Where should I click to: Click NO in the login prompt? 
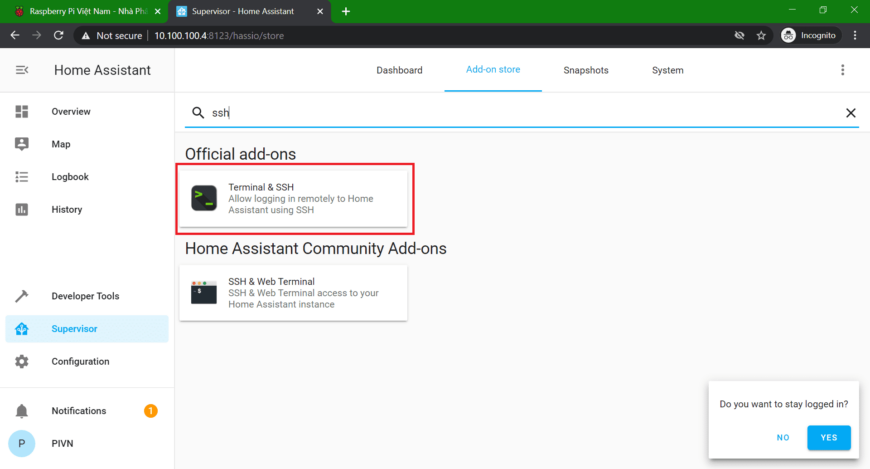tap(783, 437)
